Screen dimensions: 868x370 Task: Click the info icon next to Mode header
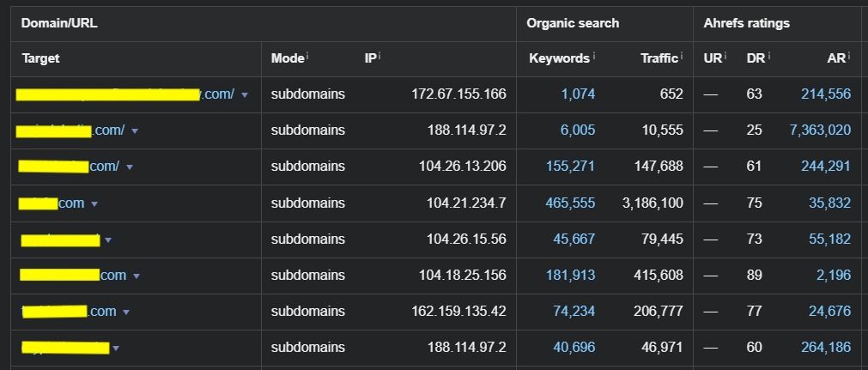tap(307, 56)
